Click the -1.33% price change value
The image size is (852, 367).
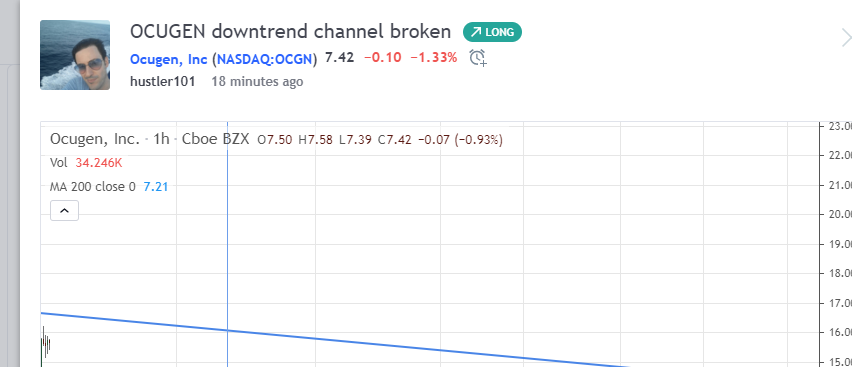point(434,58)
